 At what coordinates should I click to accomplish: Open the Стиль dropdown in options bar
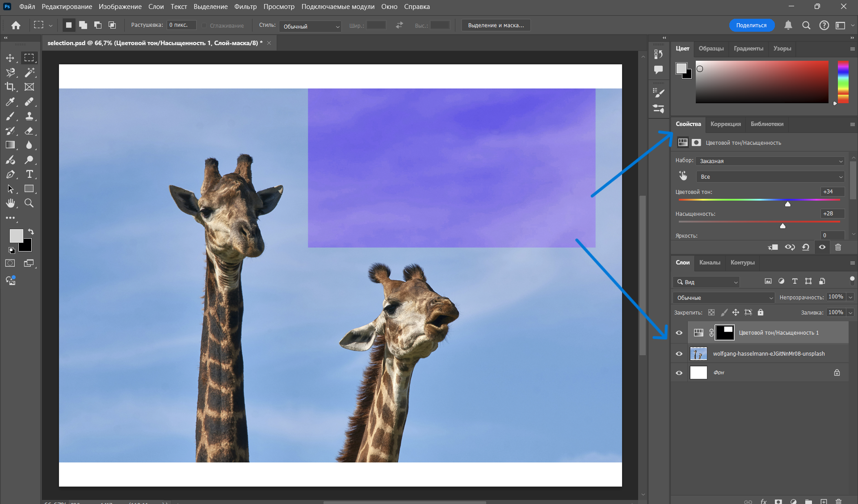click(311, 26)
